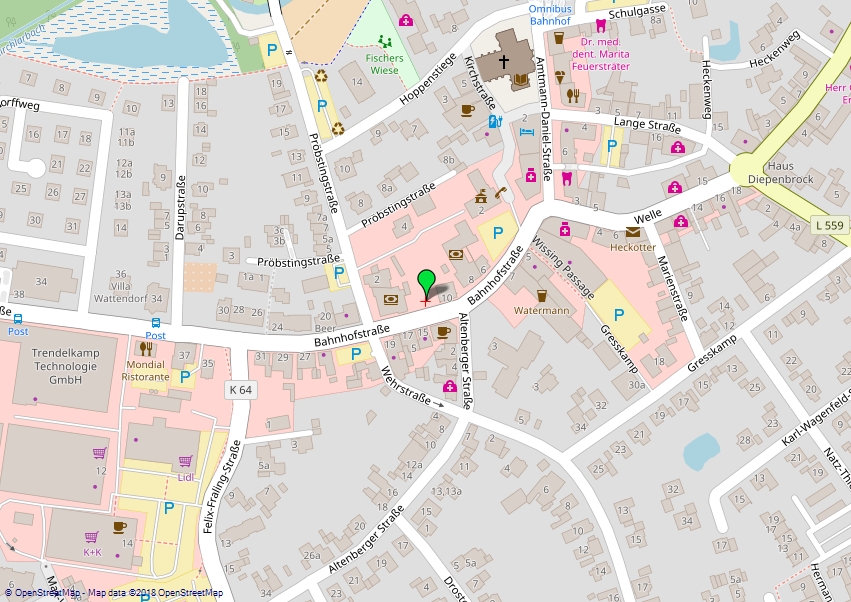Select the Schulgasse street label
851x602 pixels.
[x=637, y=11]
